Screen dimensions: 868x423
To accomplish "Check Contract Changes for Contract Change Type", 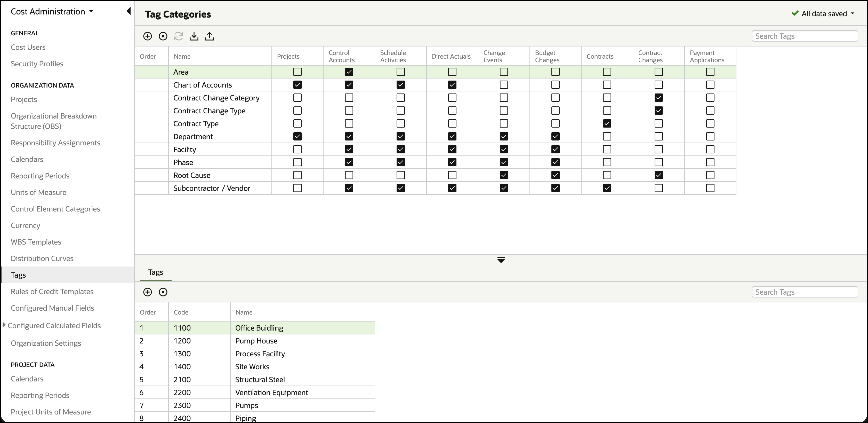I will coord(659,111).
